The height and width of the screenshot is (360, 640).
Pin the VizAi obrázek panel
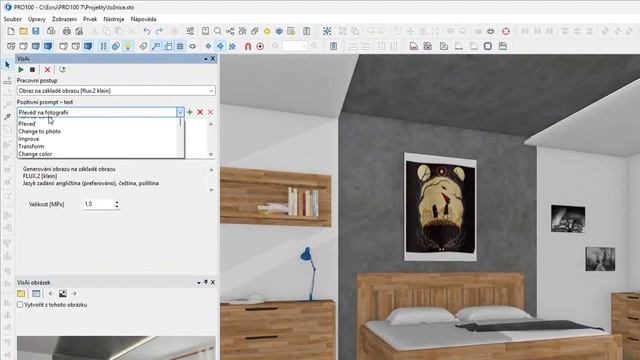pyautogui.click(x=206, y=282)
